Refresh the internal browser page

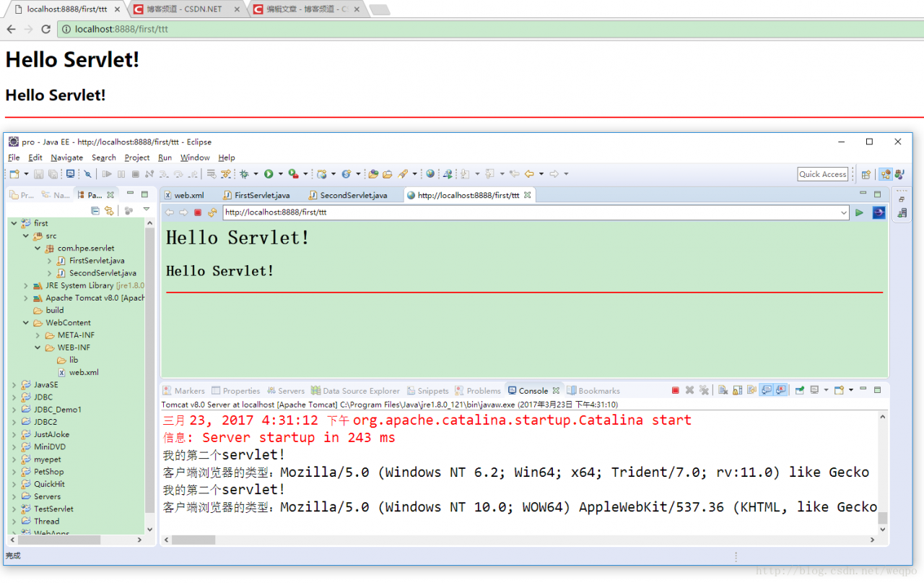(212, 212)
